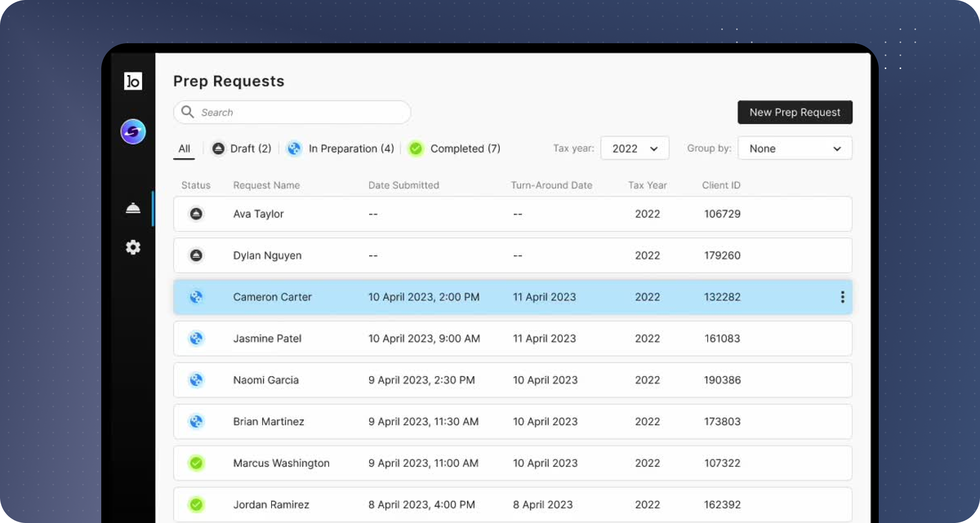Open Cameron Carter's three-dot row menu

pos(842,297)
